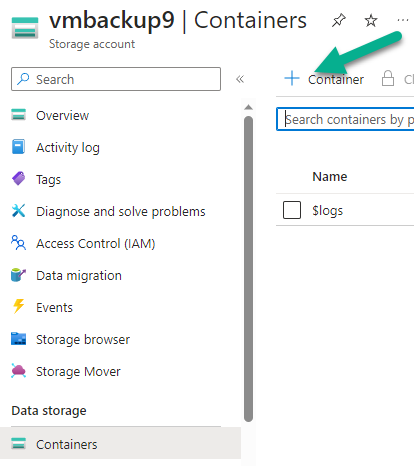
Task: Open Access Control (IAM)
Action: point(96,244)
